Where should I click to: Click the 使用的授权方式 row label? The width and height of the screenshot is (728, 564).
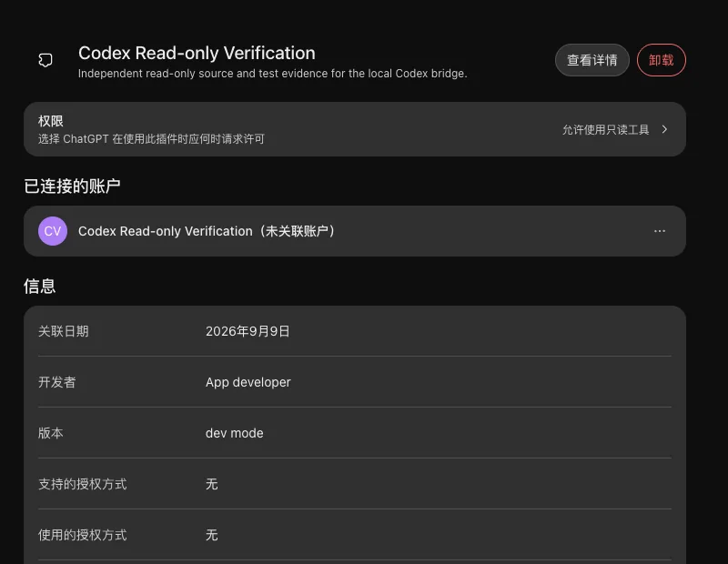pyautogui.click(x=82, y=535)
